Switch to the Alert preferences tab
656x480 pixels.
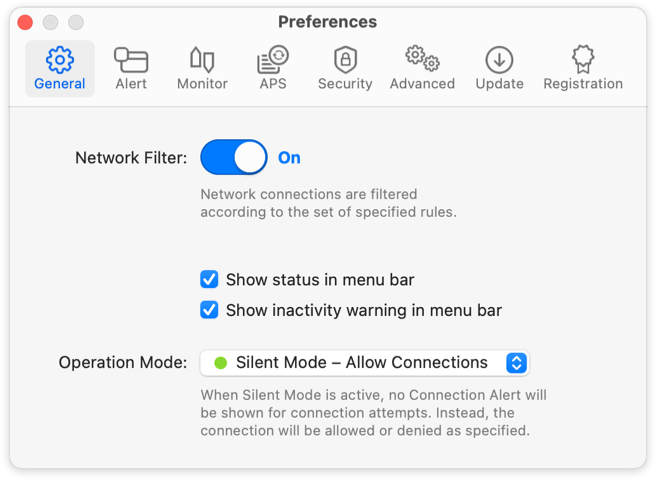coord(131,69)
